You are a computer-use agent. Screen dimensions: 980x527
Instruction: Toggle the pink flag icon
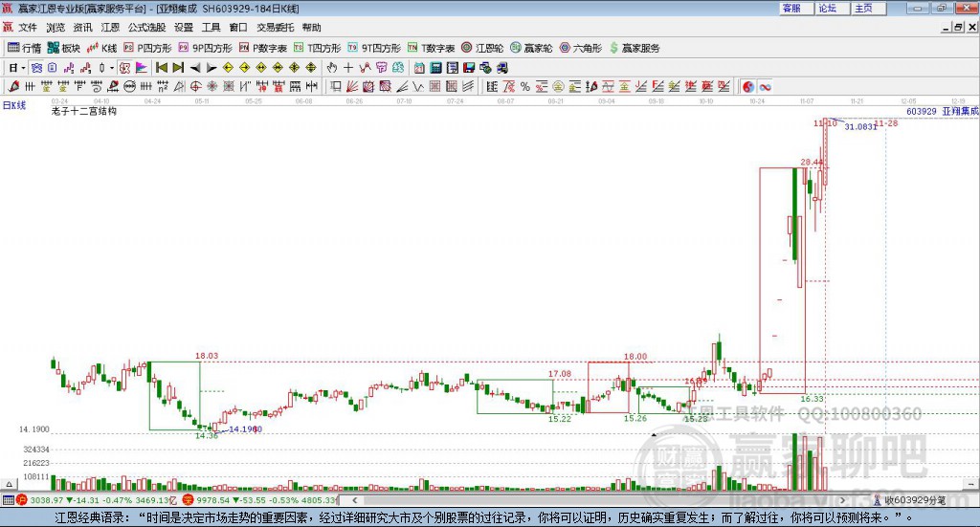tap(142, 68)
